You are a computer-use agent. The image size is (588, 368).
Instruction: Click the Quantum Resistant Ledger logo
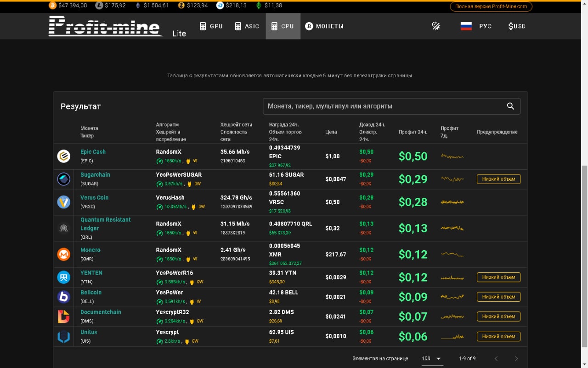[63, 228]
